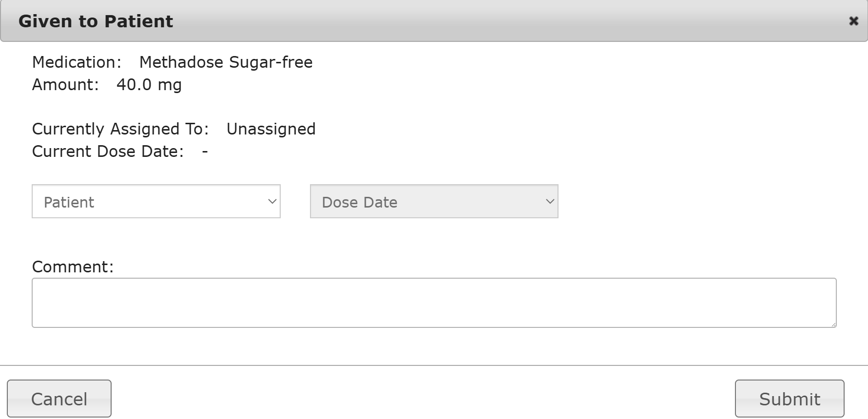Click the Comment box resize handle
This screenshot has height=419, width=868.
pos(833,324)
